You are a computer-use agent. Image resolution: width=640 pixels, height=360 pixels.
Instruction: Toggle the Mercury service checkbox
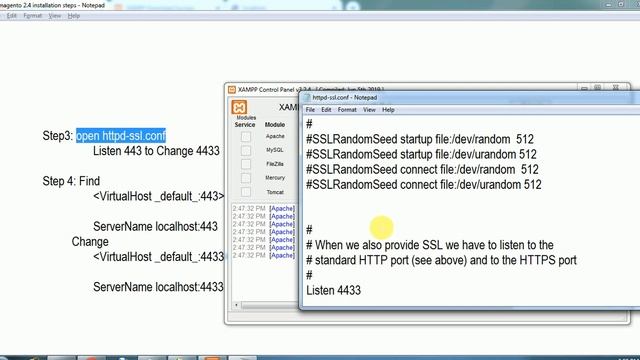click(246, 178)
